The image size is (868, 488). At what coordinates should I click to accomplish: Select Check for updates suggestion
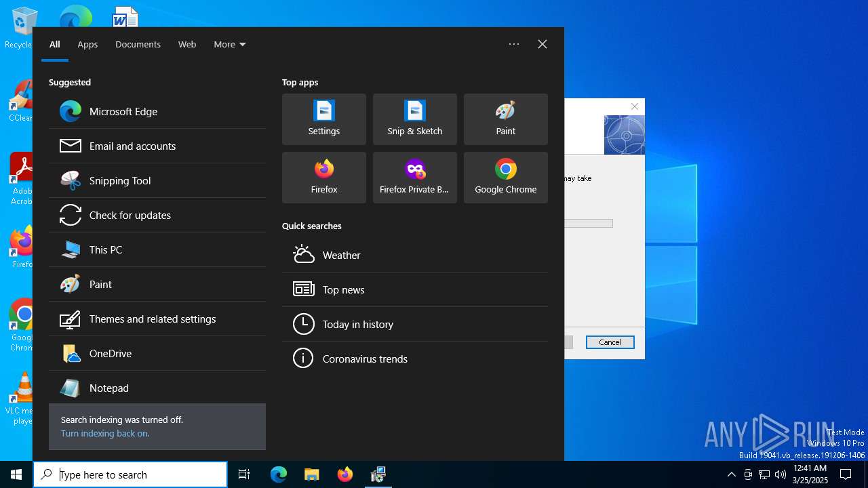click(x=157, y=215)
